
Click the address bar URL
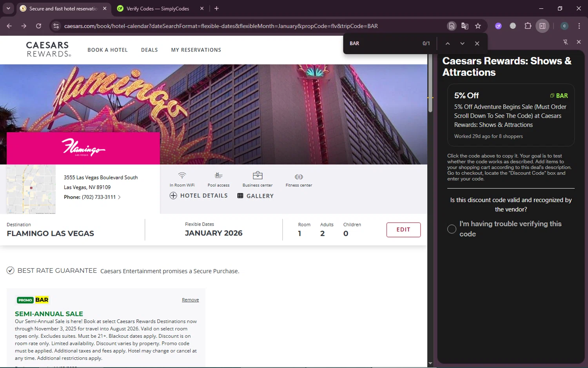click(221, 26)
